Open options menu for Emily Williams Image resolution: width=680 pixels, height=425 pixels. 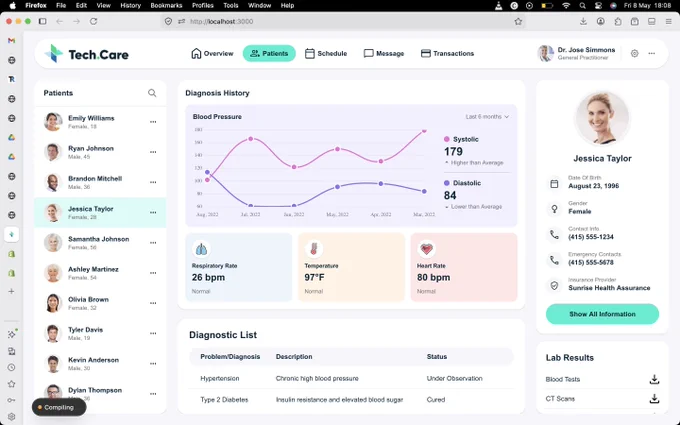153,122
